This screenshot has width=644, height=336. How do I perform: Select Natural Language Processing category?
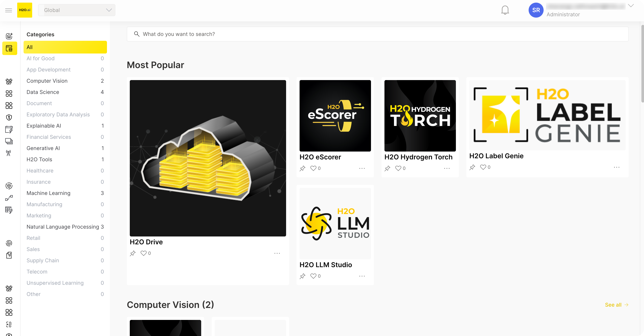click(x=65, y=227)
